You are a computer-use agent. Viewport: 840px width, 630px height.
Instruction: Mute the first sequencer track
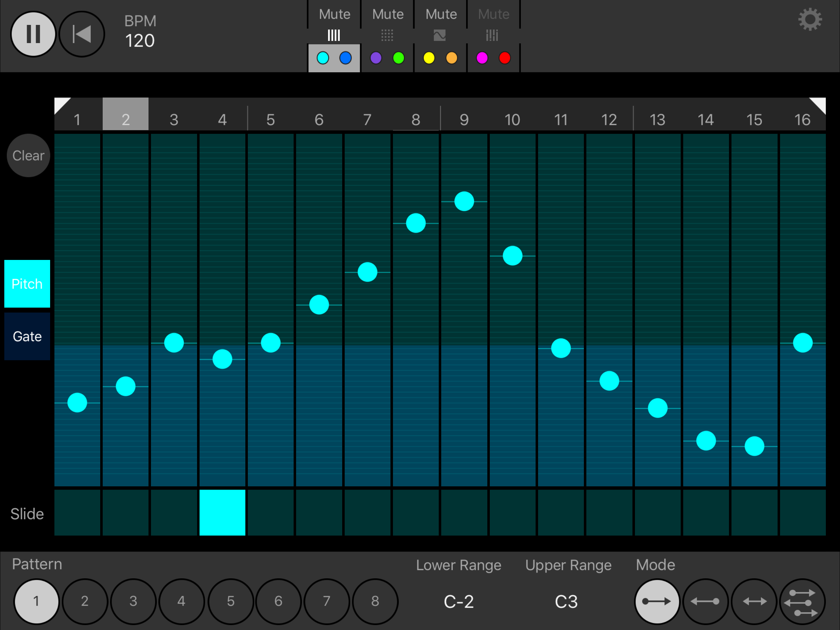click(x=334, y=14)
